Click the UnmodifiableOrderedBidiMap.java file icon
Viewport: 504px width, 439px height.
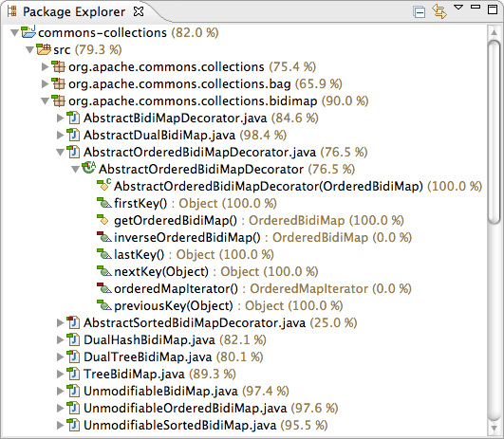click(x=73, y=407)
